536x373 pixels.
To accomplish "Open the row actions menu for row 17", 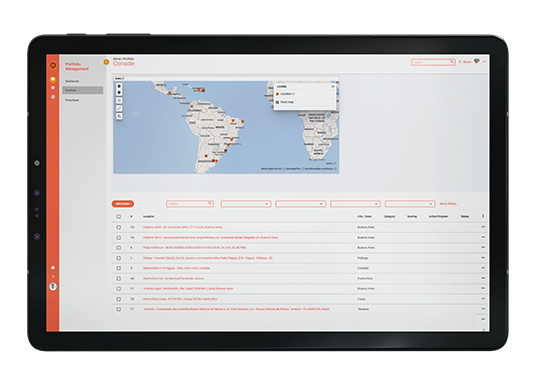I will (483, 309).
